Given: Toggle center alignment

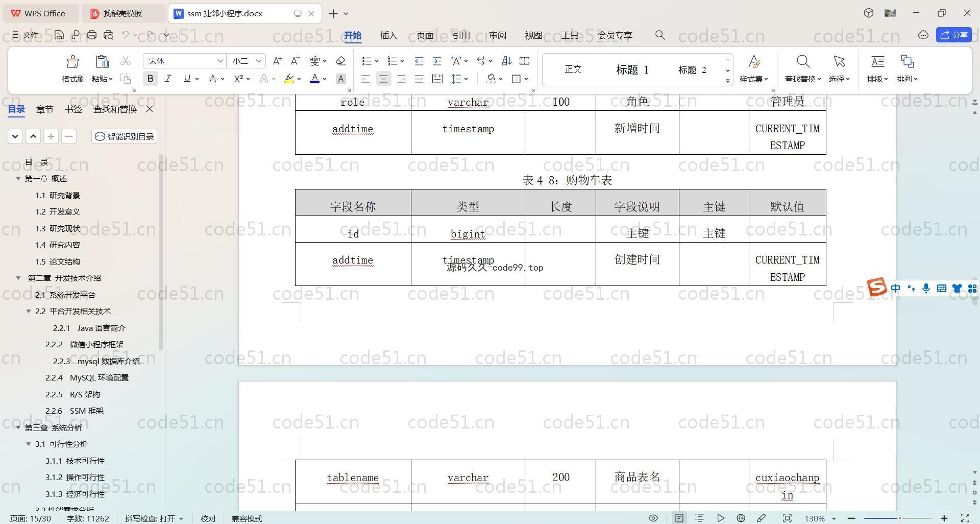Looking at the screenshot, I should [383, 79].
